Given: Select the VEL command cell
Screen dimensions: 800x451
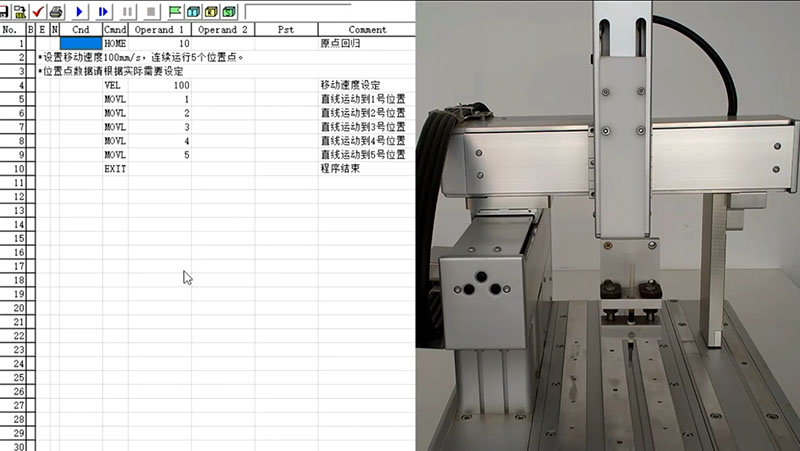Looking at the screenshot, I should tap(115, 86).
